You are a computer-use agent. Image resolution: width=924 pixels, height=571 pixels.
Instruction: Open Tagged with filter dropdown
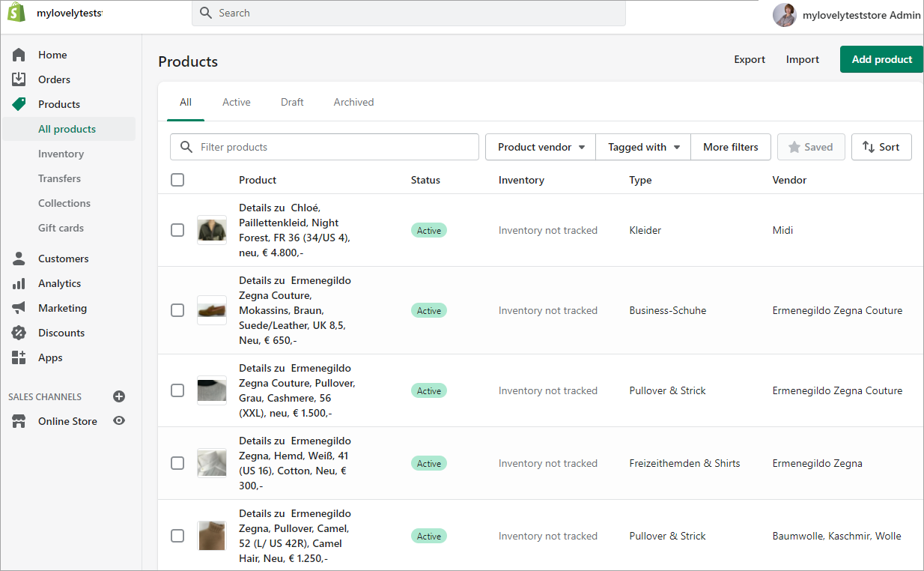(x=643, y=147)
